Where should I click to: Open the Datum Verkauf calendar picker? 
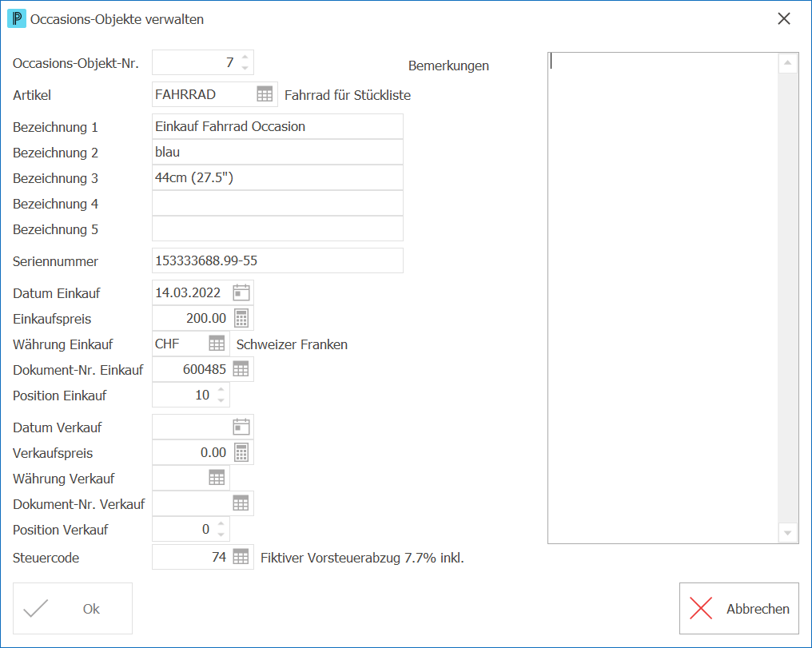(241, 427)
